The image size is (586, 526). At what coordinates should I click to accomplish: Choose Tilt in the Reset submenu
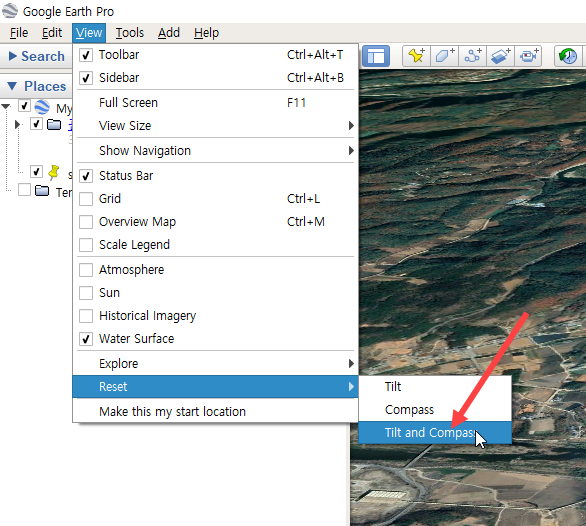click(435, 387)
